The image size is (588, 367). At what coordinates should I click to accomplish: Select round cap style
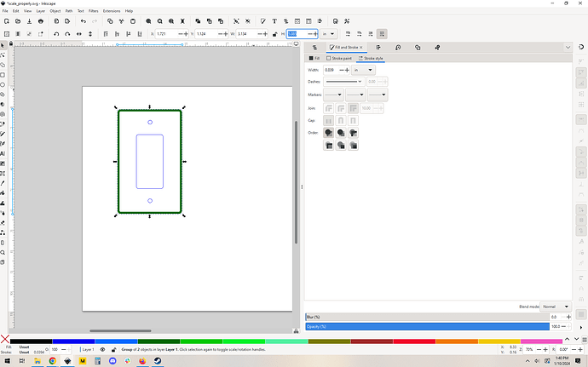coord(341,121)
